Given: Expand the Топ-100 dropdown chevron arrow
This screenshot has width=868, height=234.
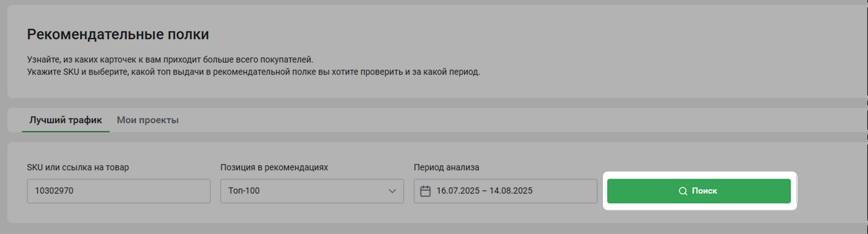Looking at the screenshot, I should (392, 191).
